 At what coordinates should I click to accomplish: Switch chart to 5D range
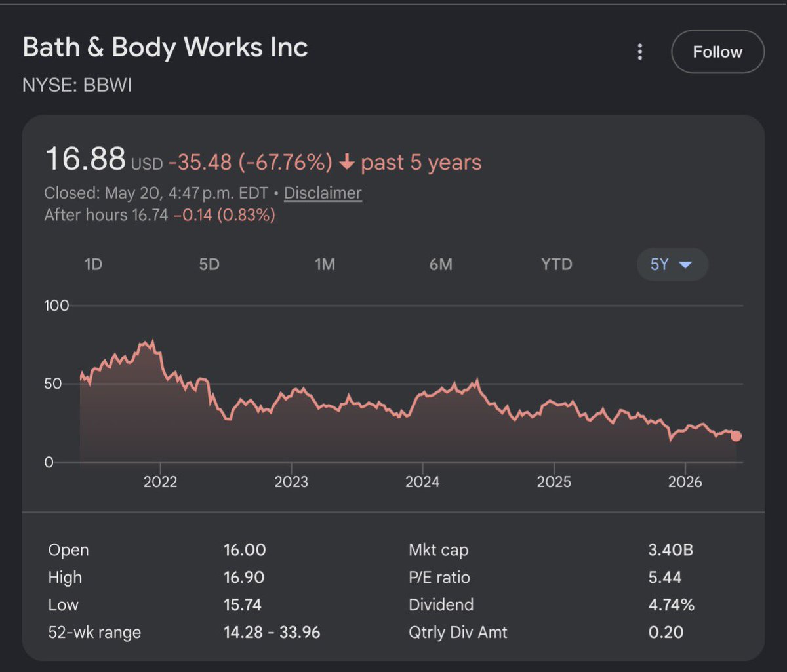pyautogui.click(x=209, y=265)
